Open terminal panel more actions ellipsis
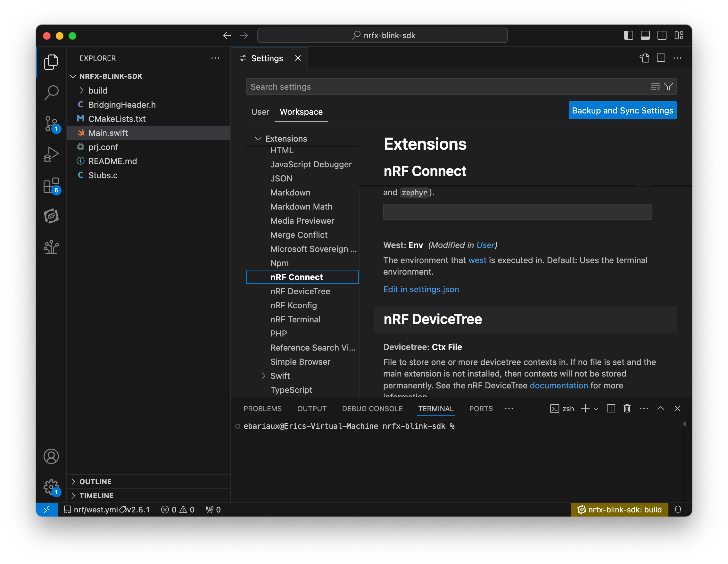 (x=644, y=408)
